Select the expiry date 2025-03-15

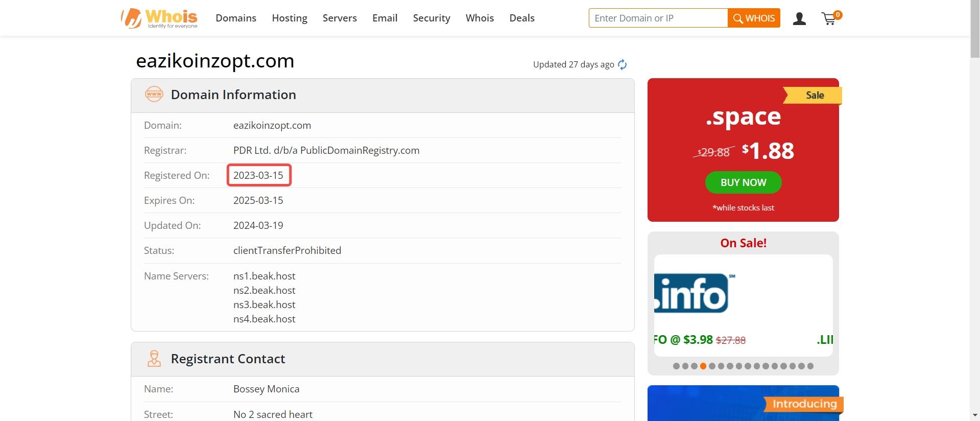258,200
